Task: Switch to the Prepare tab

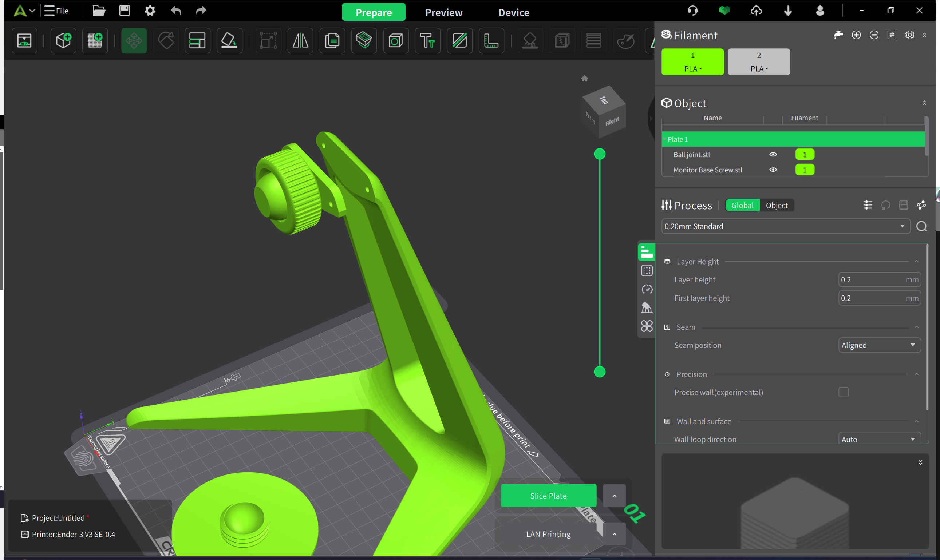Action: pos(374,12)
